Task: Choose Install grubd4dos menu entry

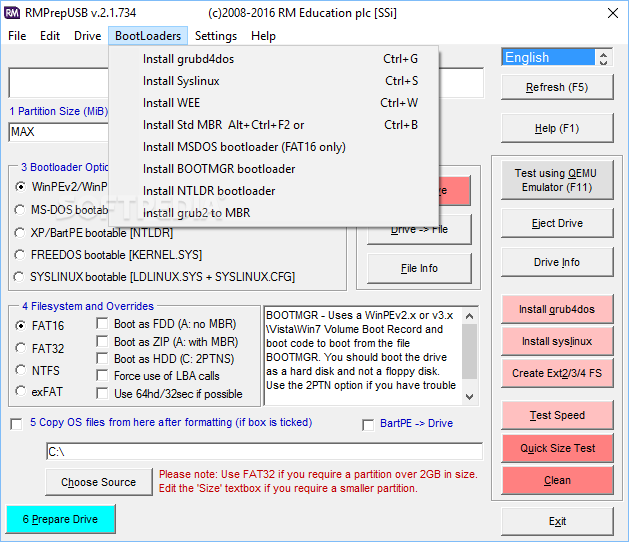Action: point(274,59)
